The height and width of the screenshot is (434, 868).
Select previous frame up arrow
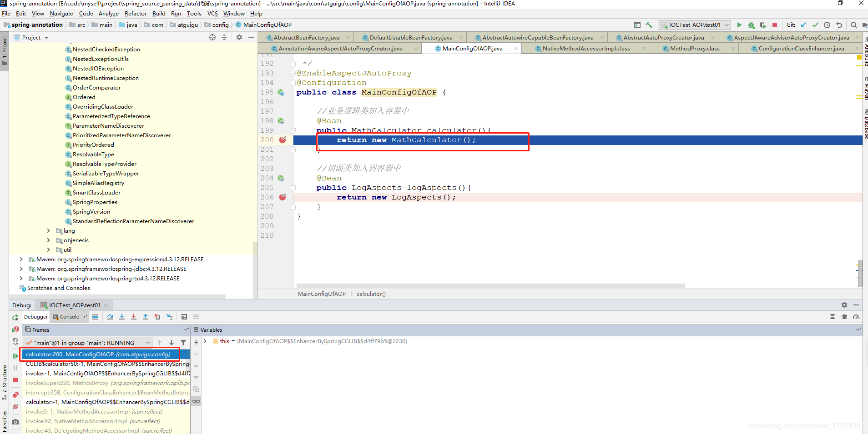(x=160, y=343)
